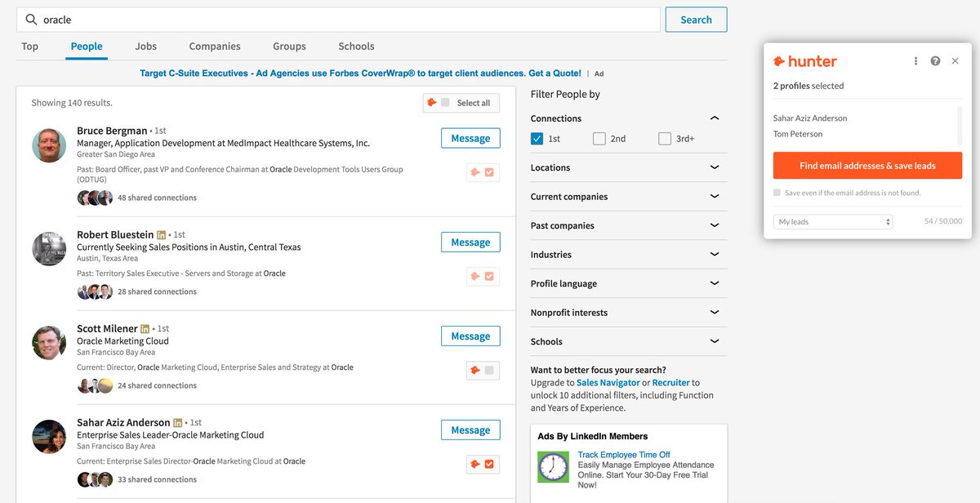Open Hunter popup three-dot menu
This screenshot has width=980, height=503.
pyautogui.click(x=916, y=61)
